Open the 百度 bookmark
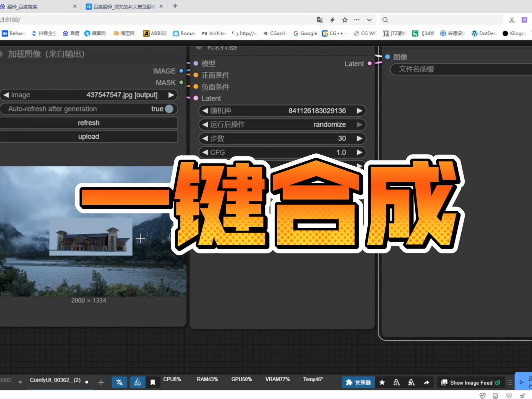 pos(71,33)
